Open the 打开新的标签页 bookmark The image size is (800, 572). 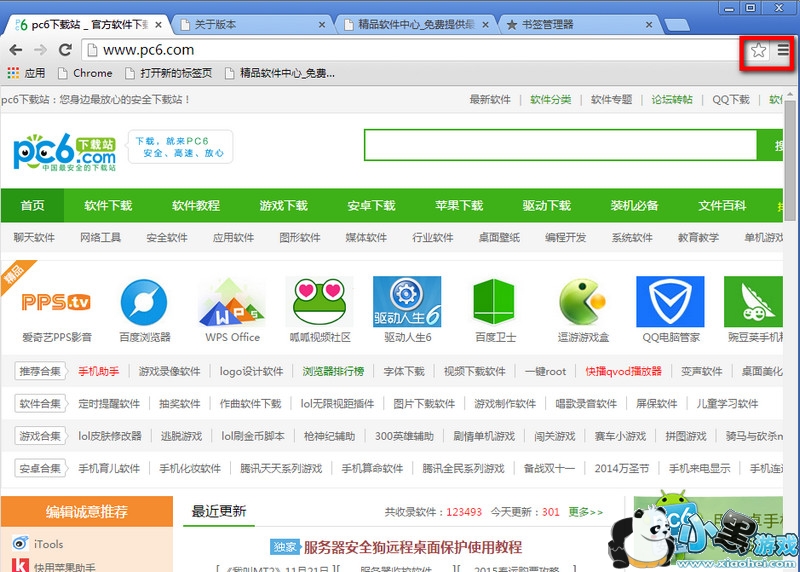(169, 73)
